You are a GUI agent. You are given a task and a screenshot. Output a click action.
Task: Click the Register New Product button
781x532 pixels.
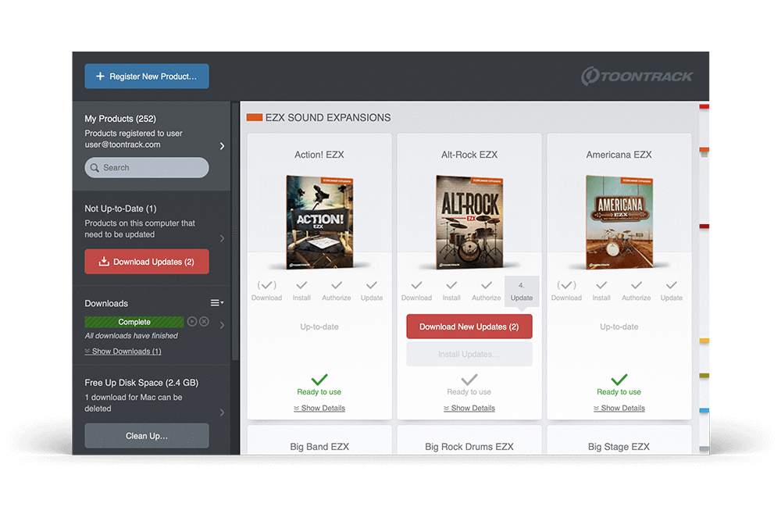click(147, 77)
